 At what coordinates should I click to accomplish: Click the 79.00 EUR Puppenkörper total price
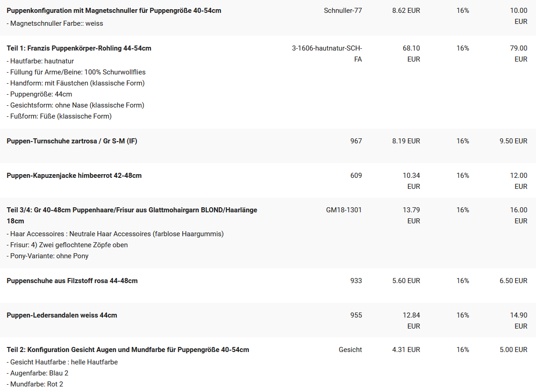pyautogui.click(x=519, y=54)
